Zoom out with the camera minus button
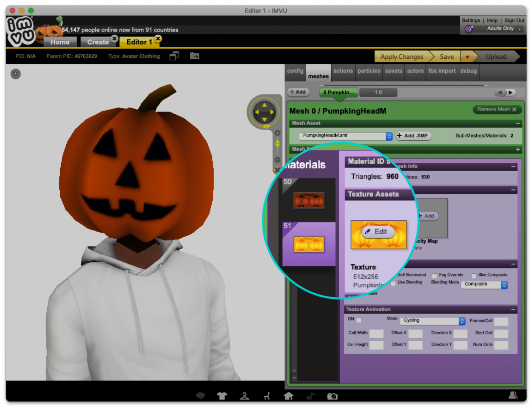532x407 pixels. tap(277, 159)
